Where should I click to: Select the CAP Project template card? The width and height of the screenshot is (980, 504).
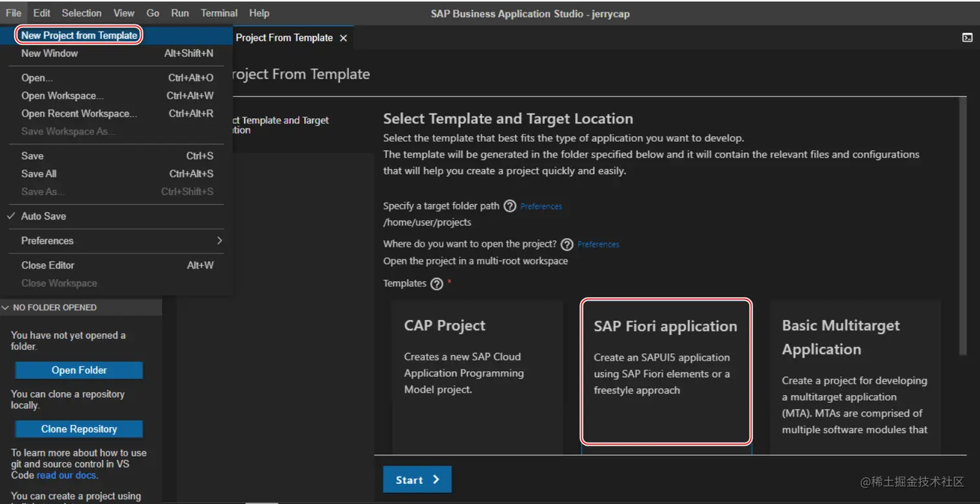click(x=478, y=377)
